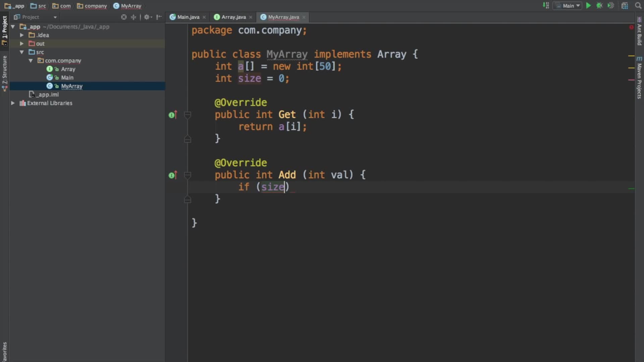The image size is (644, 362).
Task: Toggle the Maven Projects tool window
Action: pyautogui.click(x=639, y=77)
